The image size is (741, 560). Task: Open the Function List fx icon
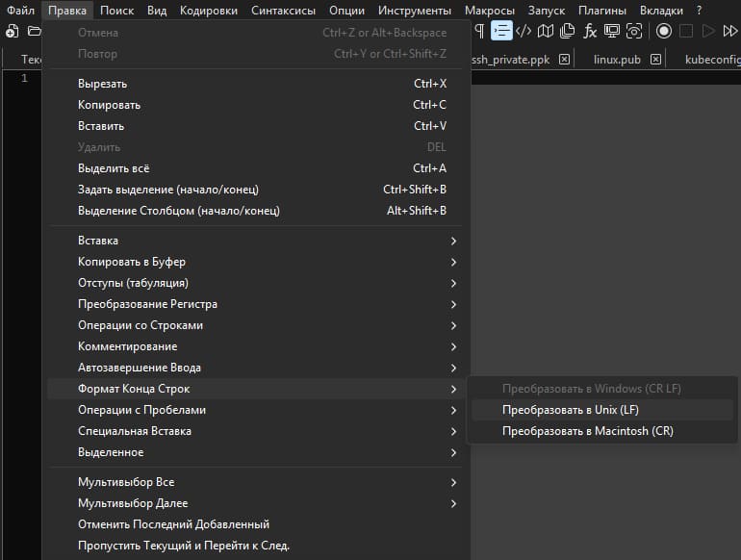tap(590, 31)
